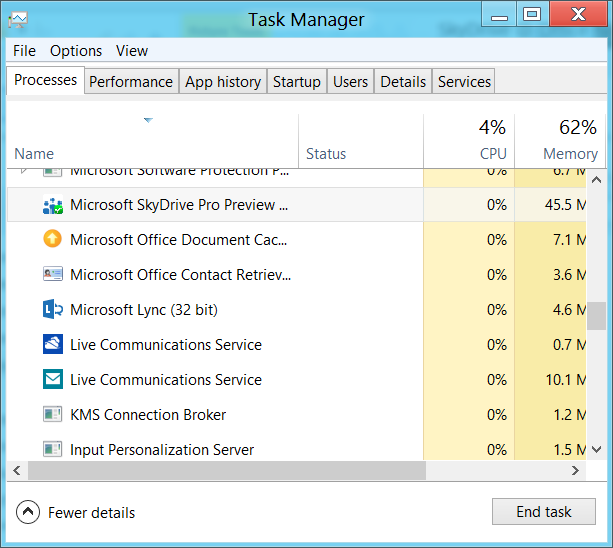Open the View menu
Image resolution: width=613 pixels, height=548 pixels.
coord(132,51)
